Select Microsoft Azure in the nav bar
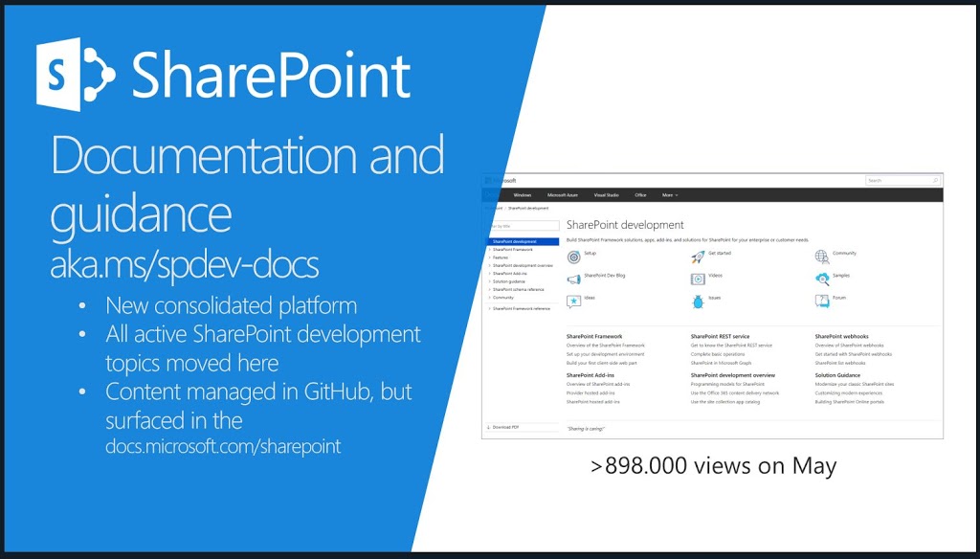This screenshot has height=559, width=980. [563, 195]
